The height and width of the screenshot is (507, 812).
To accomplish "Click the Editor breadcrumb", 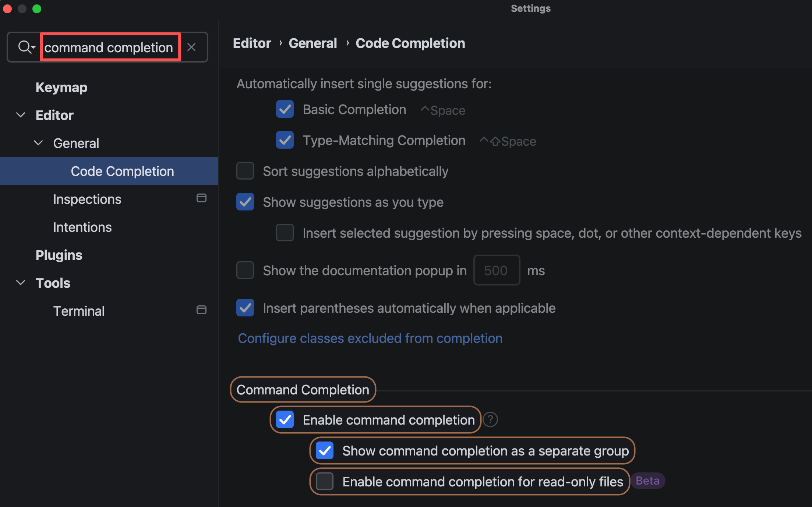I will [252, 43].
